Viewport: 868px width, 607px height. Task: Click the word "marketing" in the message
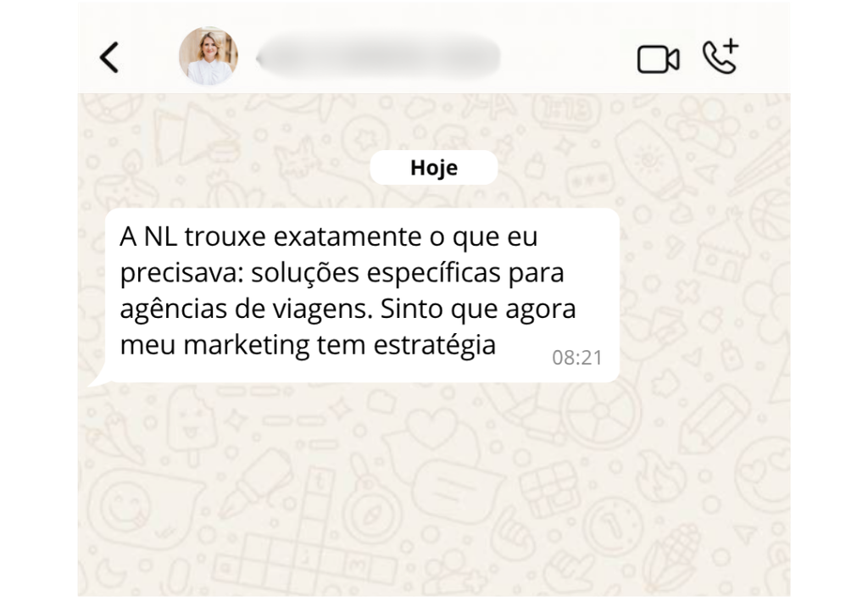[247, 346]
